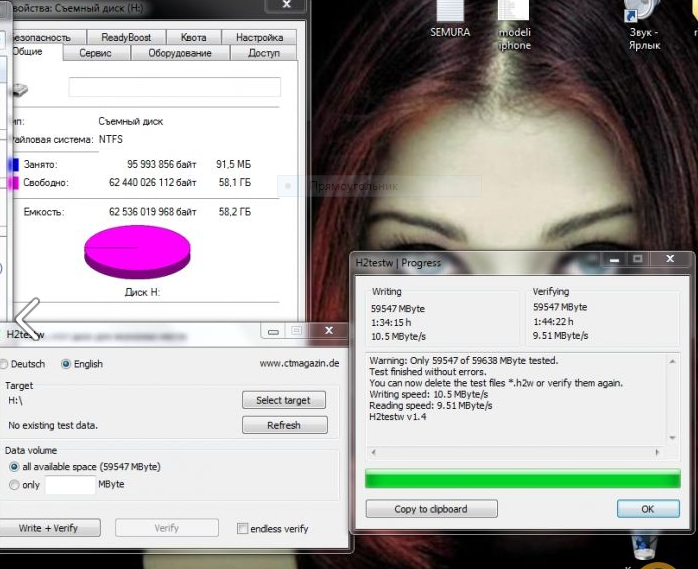Viewport: 698px width, 569px height.
Task: Choose all available space option
Action: pos(85,467)
